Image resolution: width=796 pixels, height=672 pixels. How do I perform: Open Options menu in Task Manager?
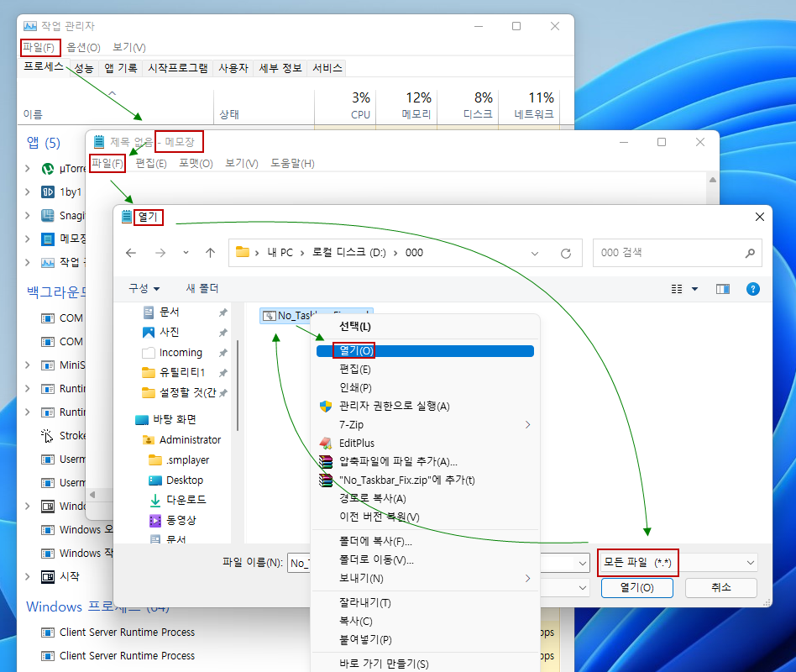click(84, 47)
